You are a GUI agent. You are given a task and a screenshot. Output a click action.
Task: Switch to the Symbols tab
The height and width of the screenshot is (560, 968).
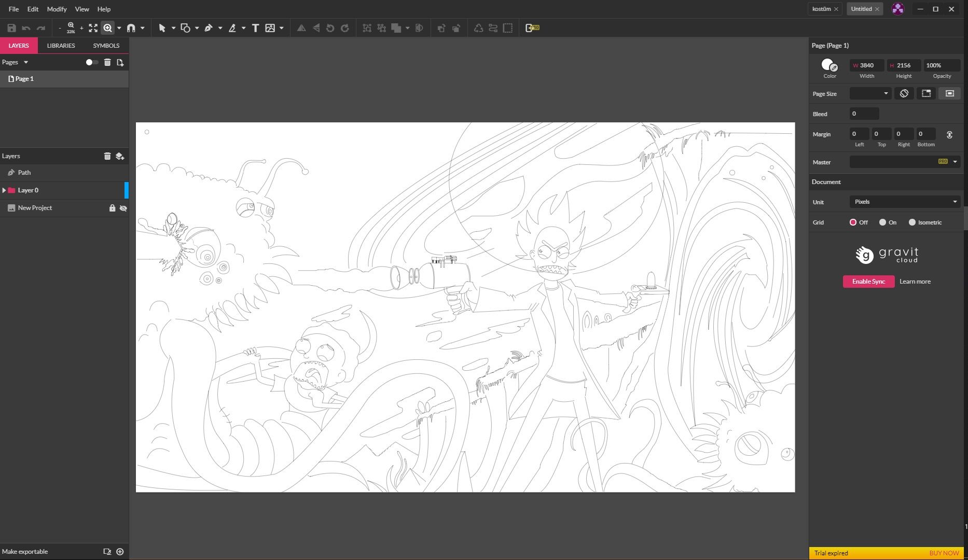coord(106,46)
